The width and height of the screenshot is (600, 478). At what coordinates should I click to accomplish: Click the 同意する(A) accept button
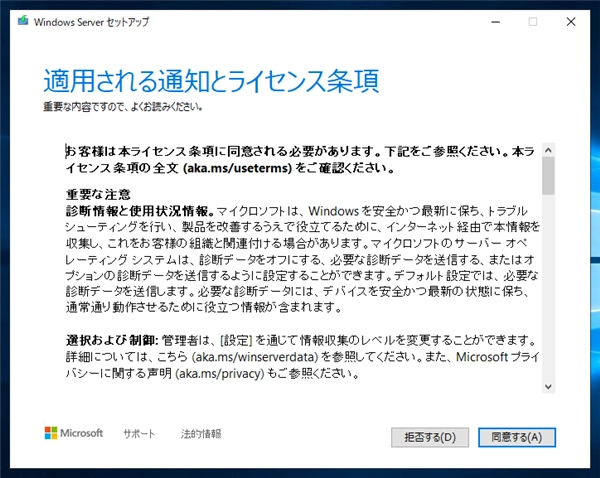coord(517,437)
